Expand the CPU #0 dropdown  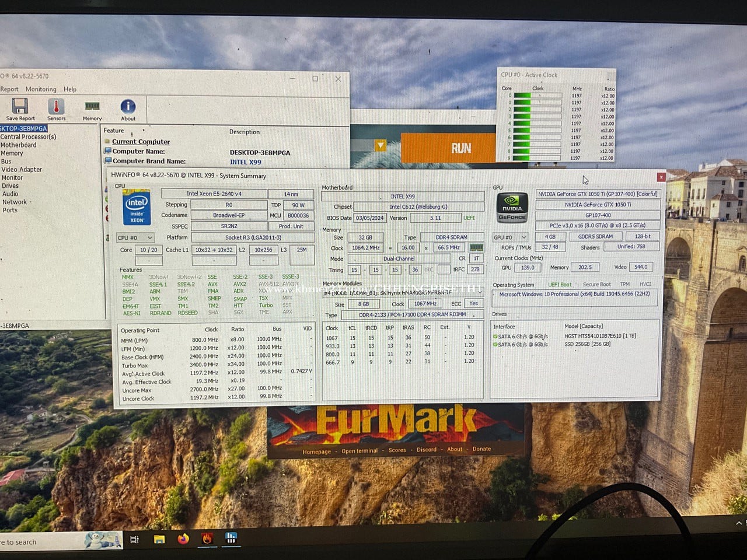point(135,238)
